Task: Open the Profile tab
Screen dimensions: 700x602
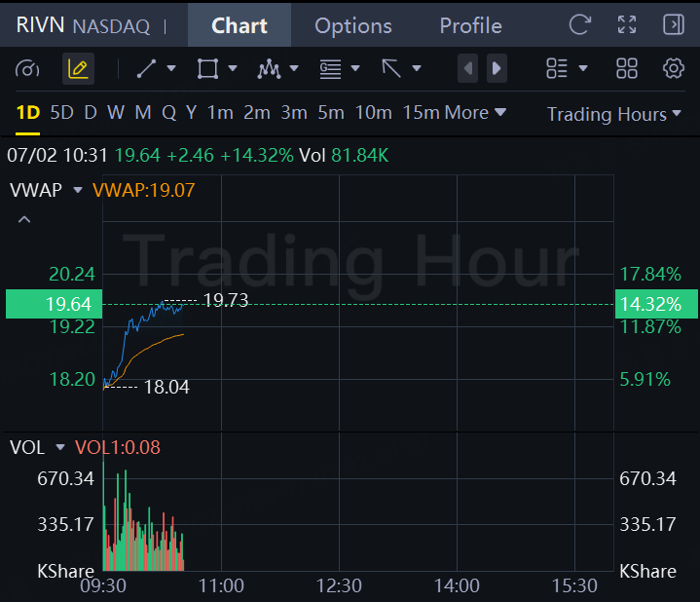Action: 470,25
